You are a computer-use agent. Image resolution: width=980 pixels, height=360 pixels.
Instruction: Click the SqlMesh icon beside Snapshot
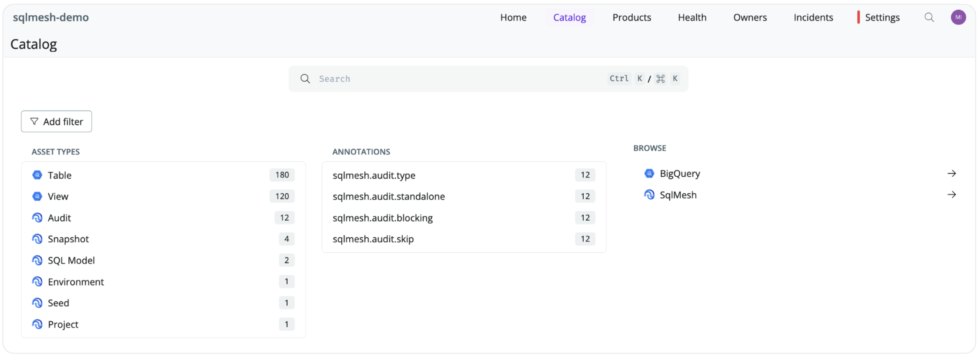coord(37,239)
